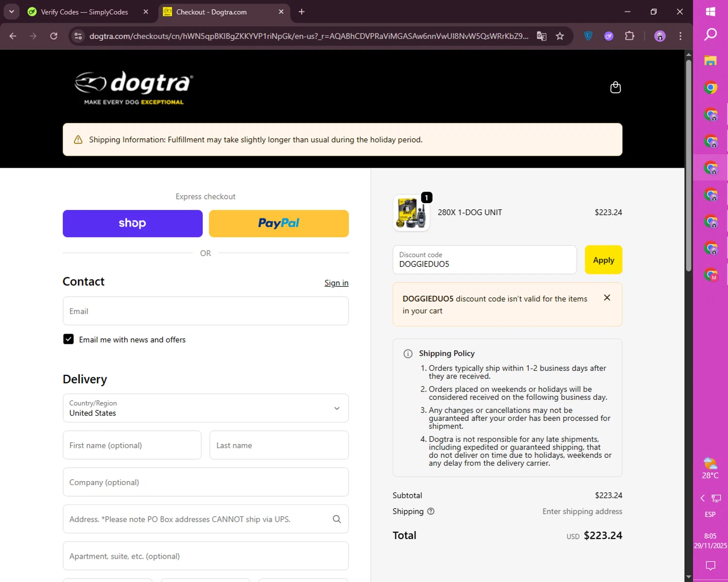
Task: Open the Chrome taskbar icon with M badge
Action: click(x=711, y=275)
